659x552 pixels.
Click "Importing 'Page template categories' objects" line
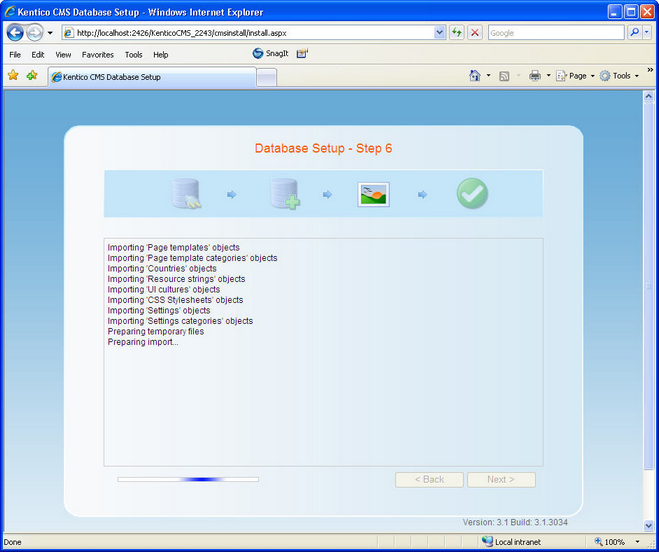[192, 258]
